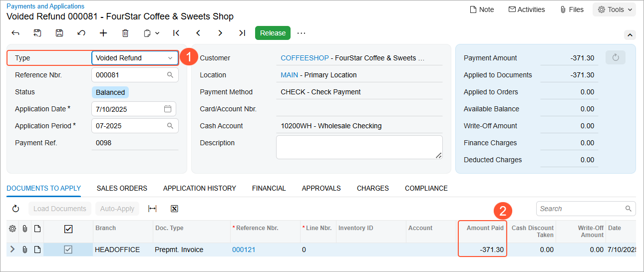Go to the first record
Viewport: 644px width, 272px height.
click(x=176, y=33)
